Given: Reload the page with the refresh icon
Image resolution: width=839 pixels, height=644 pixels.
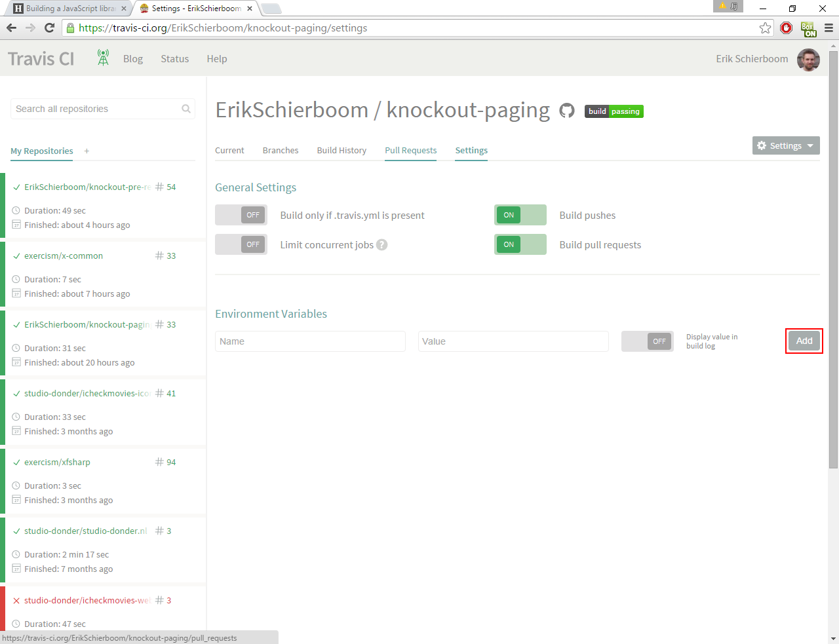Looking at the screenshot, I should coord(49,28).
